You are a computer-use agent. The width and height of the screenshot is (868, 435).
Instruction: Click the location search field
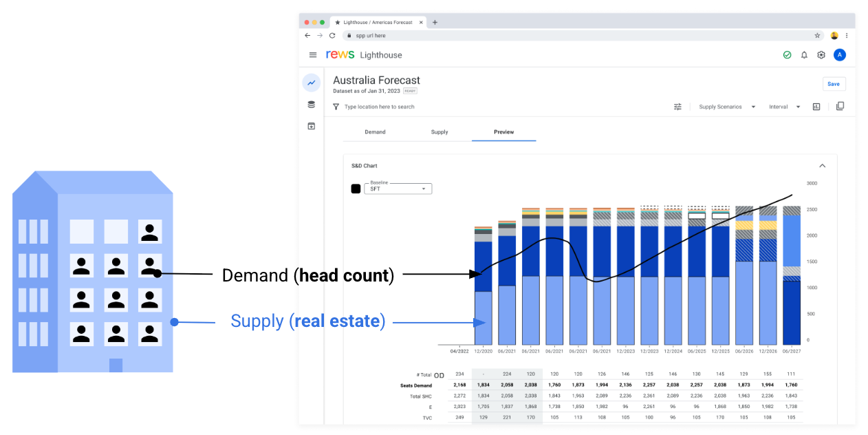pyautogui.click(x=379, y=107)
